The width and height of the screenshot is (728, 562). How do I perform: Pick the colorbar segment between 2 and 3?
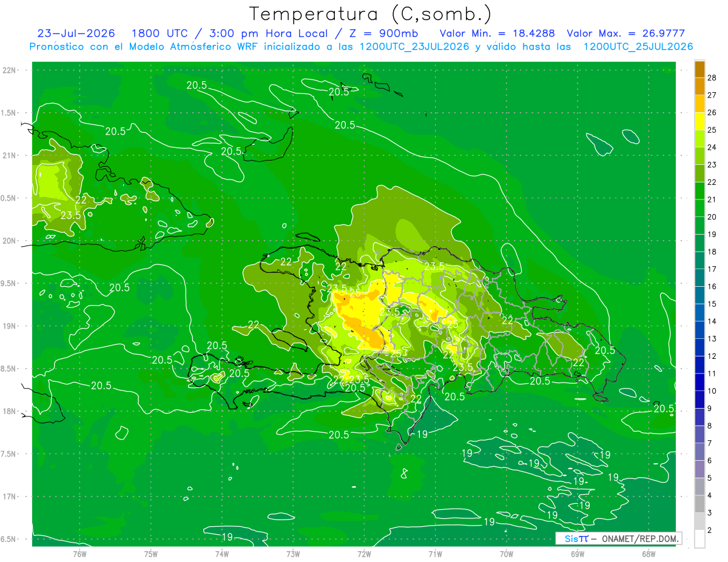(x=699, y=521)
